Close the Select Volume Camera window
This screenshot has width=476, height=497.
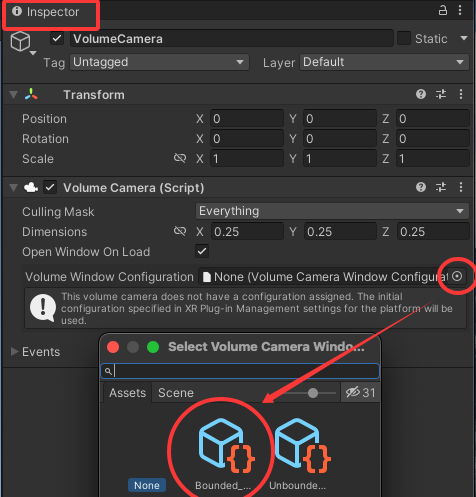[113, 347]
